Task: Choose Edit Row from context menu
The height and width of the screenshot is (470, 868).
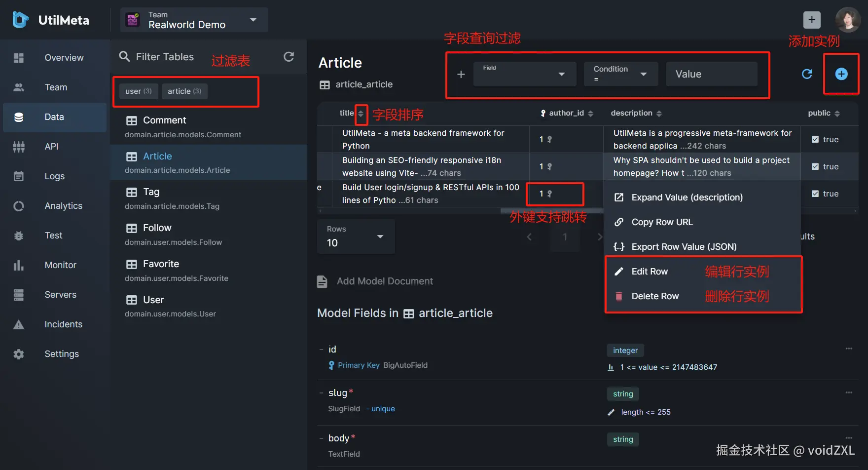Action: click(703, 272)
